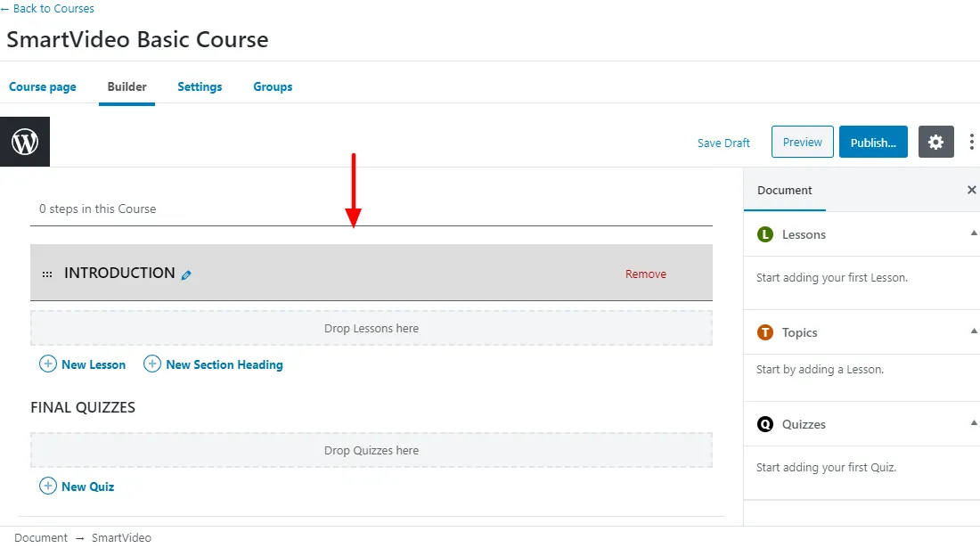Collapse the Topics panel arrow
980x548 pixels.
click(973, 331)
